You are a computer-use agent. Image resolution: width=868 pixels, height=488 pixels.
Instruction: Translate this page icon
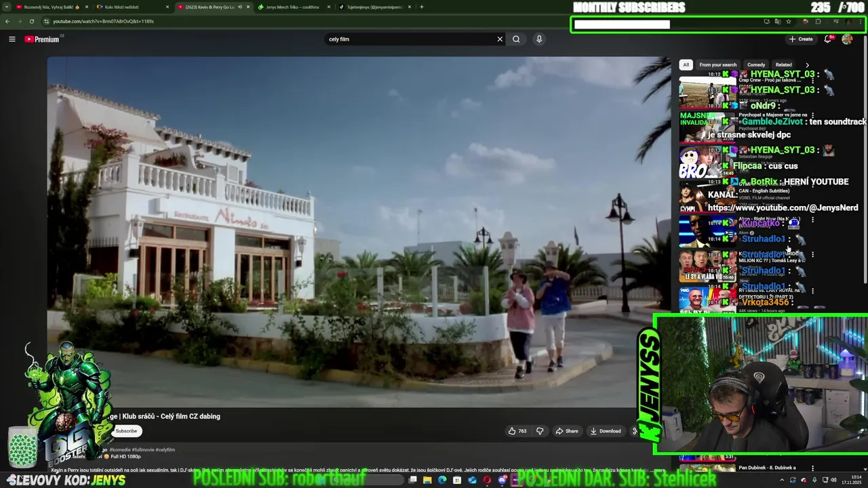coord(777,21)
